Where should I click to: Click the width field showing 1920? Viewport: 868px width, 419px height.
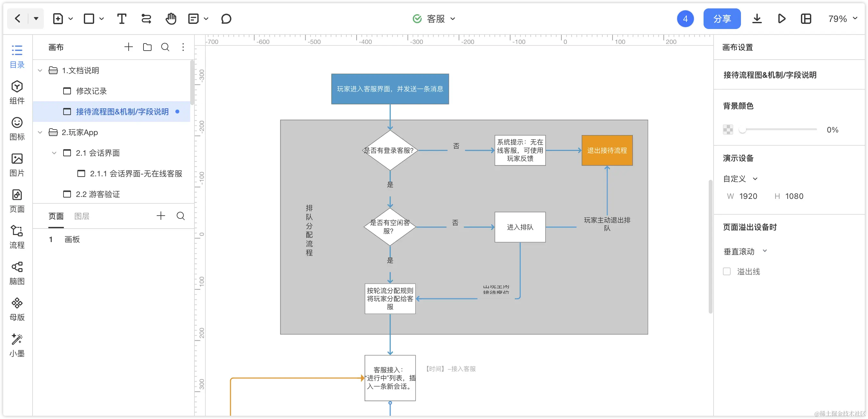click(x=748, y=196)
